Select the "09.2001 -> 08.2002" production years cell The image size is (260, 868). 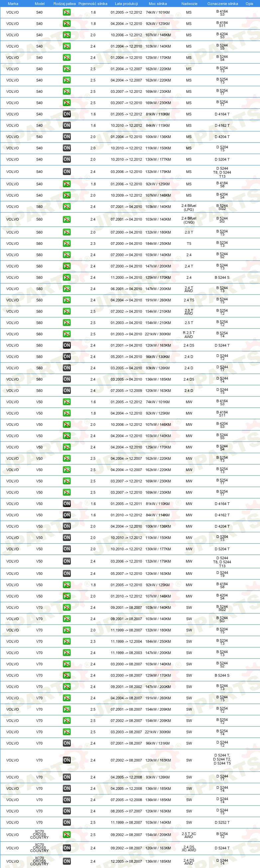pos(126,687)
